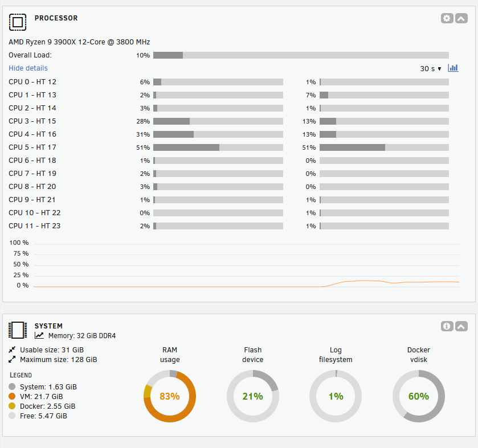Open Processor settings gear icon
This screenshot has width=478, height=448.
447,18
